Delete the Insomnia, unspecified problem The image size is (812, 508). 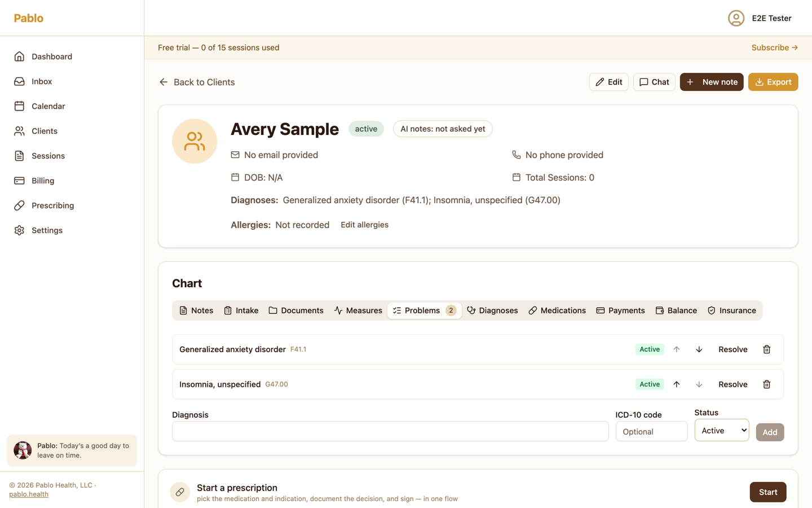coord(766,384)
